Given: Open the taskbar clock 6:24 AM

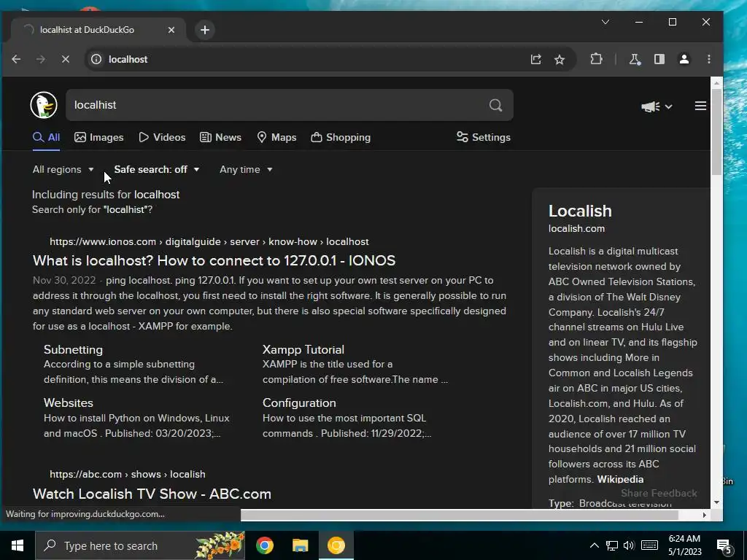Looking at the screenshot, I should 684,545.
